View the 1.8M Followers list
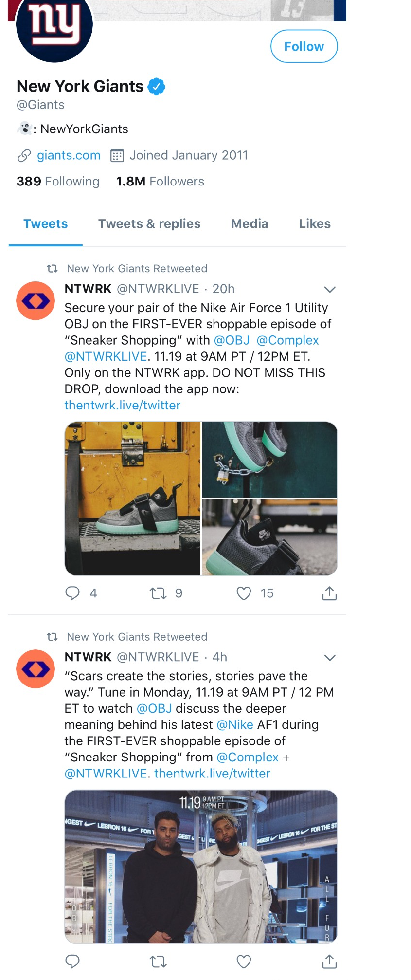The width and height of the screenshot is (411, 980). pyautogui.click(x=160, y=182)
